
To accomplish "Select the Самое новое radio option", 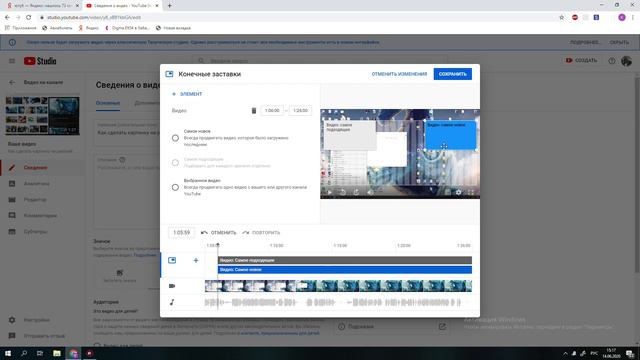I will click(175, 138).
